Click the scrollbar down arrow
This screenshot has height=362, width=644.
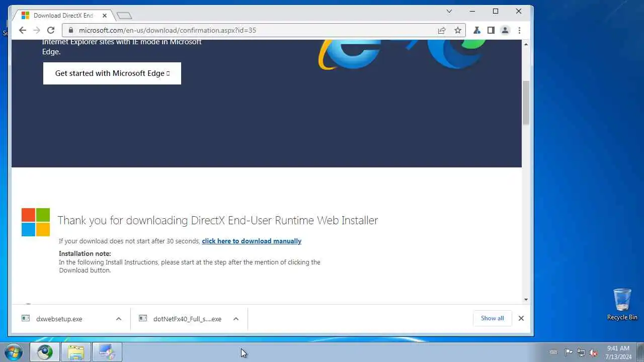(526, 300)
